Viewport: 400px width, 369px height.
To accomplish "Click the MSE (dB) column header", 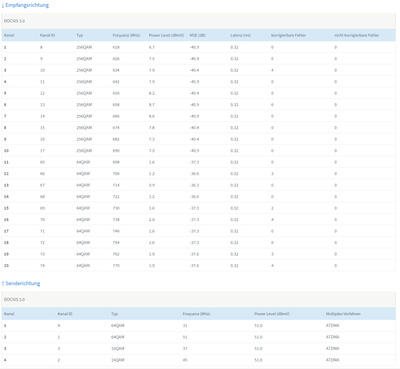I will coord(197,35).
